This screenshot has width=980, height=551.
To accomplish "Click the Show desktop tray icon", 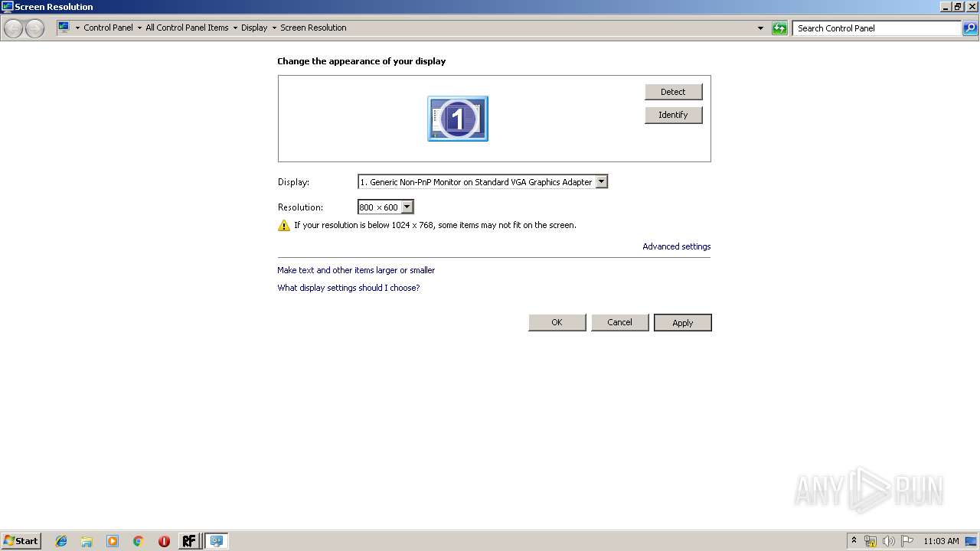I will coord(971,541).
